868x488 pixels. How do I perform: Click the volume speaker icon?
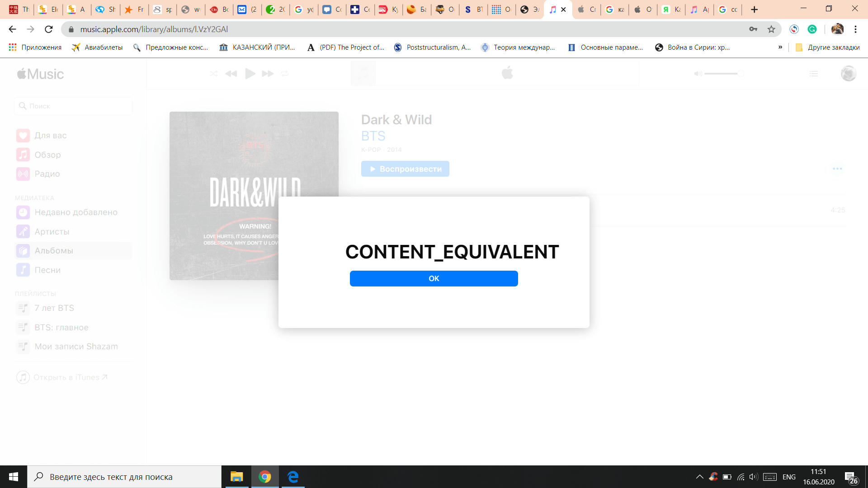(x=698, y=74)
